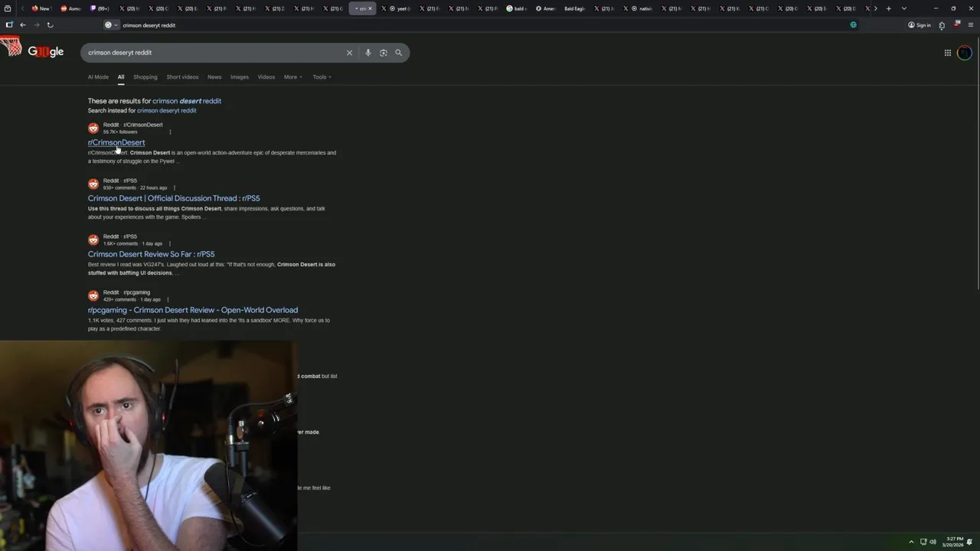This screenshot has height=551, width=980.
Task: Switch to the yeet tab
Action: pyautogui.click(x=397, y=8)
